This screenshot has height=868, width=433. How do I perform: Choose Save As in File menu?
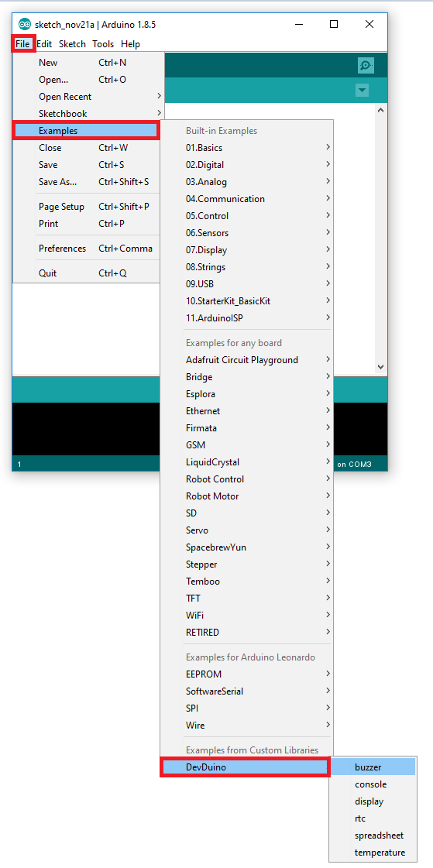[88, 181]
